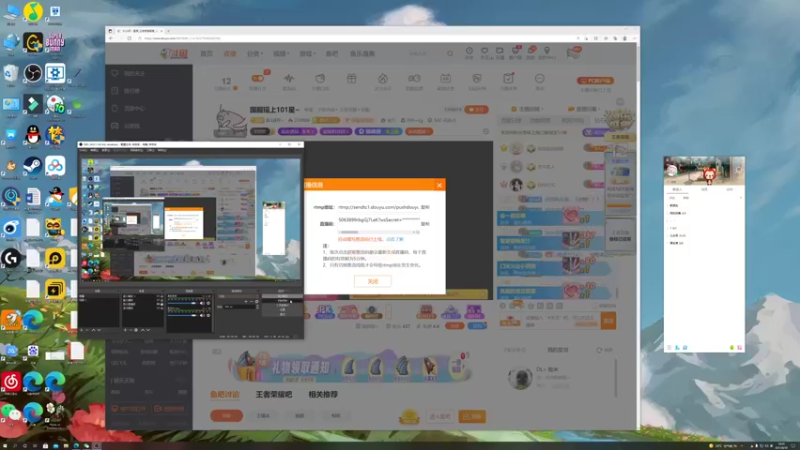
Task: Launch QQ penguin desktop icon
Action: (x=33, y=135)
